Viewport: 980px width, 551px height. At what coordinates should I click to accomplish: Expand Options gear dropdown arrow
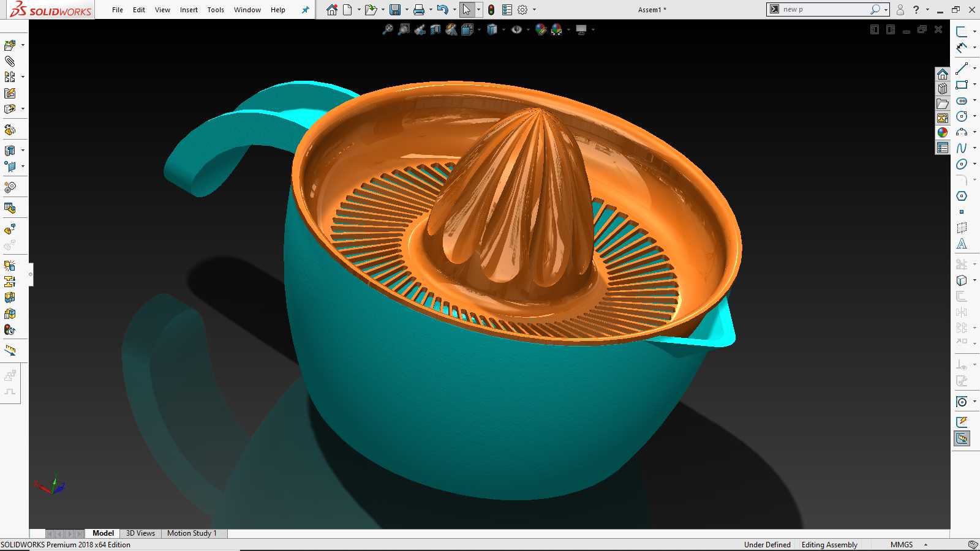pos(534,10)
